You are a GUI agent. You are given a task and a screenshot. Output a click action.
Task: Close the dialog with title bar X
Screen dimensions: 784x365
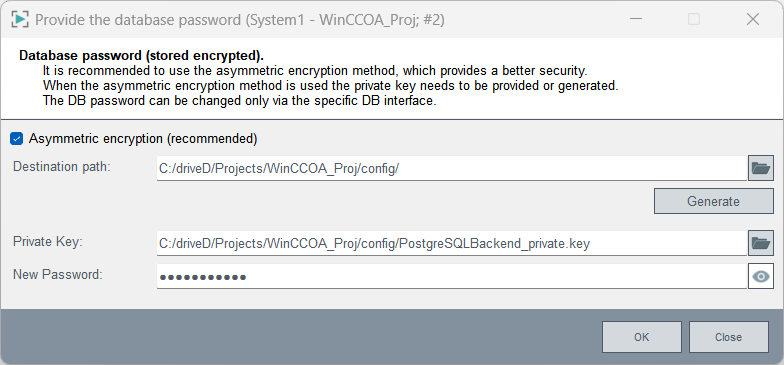(x=752, y=20)
